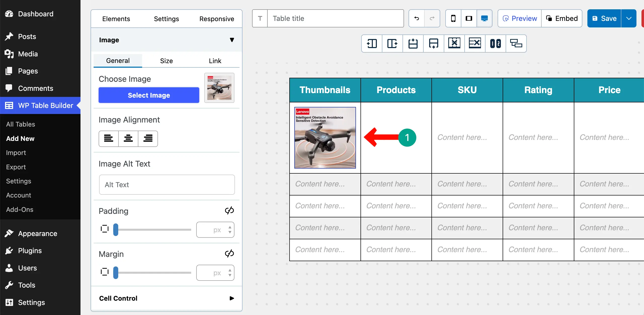Click the Select Image button
Image resolution: width=644 pixels, height=315 pixels.
(149, 95)
